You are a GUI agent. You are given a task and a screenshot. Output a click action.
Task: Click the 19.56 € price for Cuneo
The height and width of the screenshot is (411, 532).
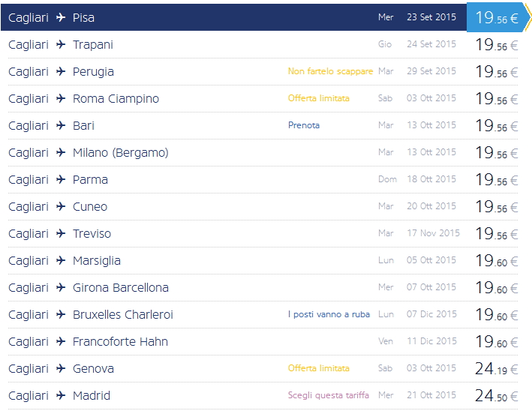click(x=496, y=206)
